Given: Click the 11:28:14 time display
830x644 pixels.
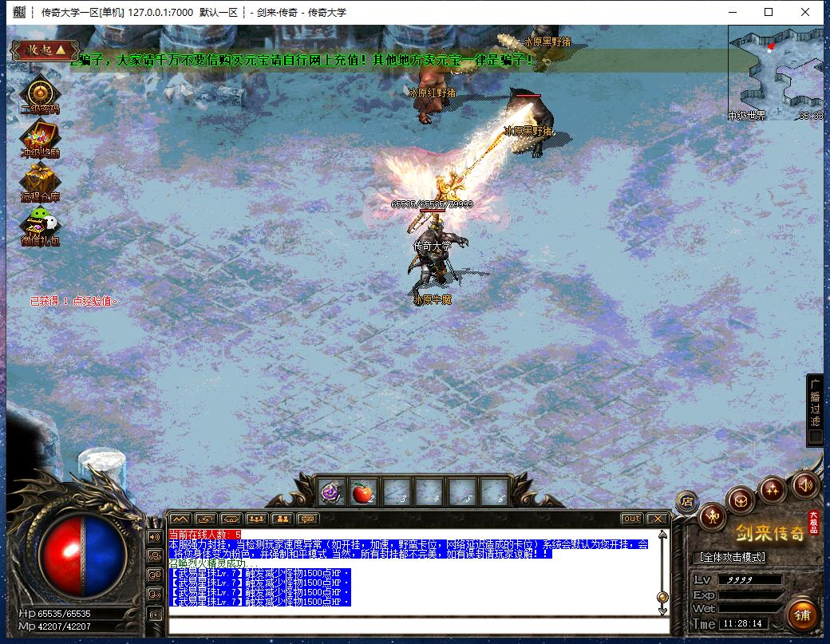Looking at the screenshot, I should (x=743, y=623).
